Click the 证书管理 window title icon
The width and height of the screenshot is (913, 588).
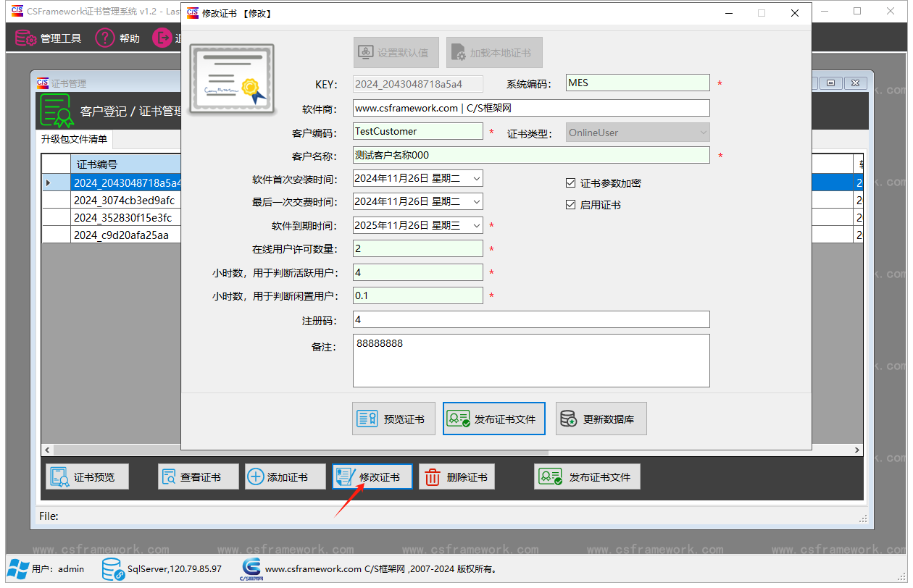(43, 83)
